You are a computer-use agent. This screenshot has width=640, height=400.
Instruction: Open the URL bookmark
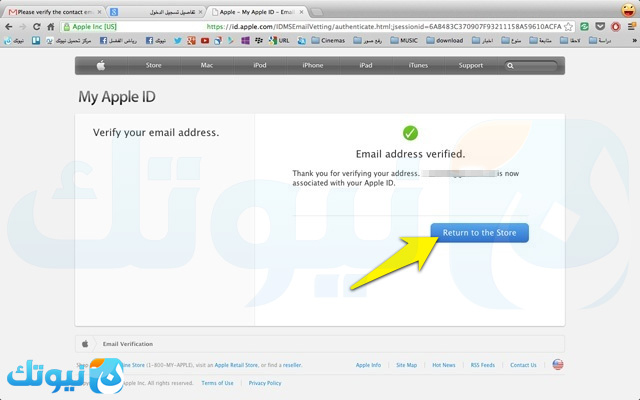[x=279, y=40]
